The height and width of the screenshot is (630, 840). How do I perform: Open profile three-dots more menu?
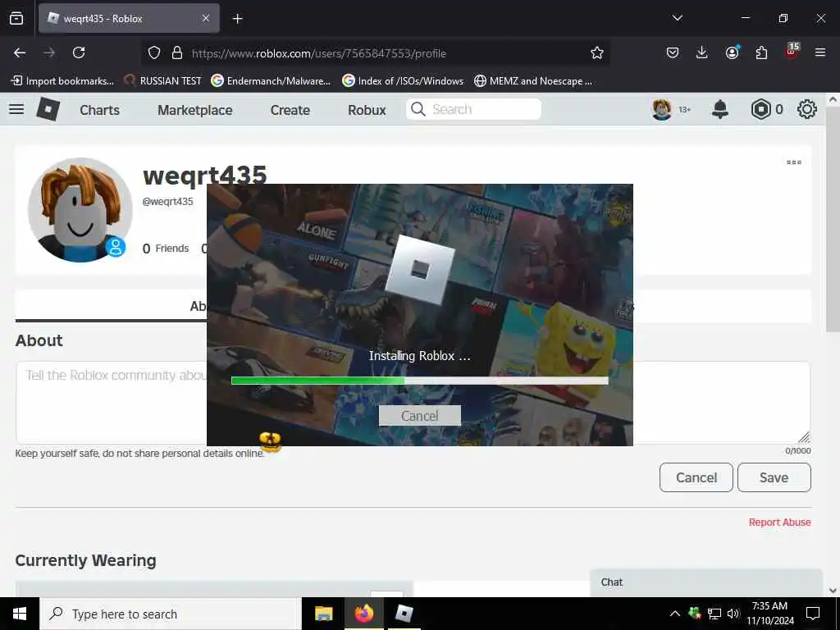pos(793,162)
